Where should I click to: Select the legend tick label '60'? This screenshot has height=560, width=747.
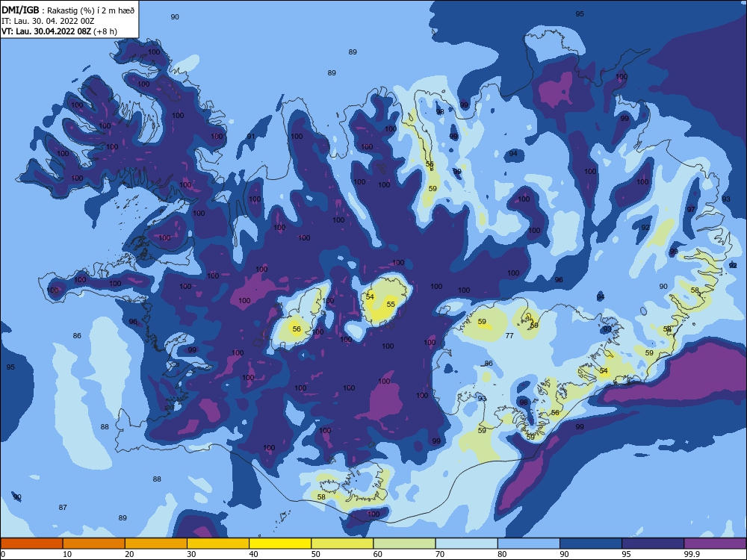click(x=378, y=554)
